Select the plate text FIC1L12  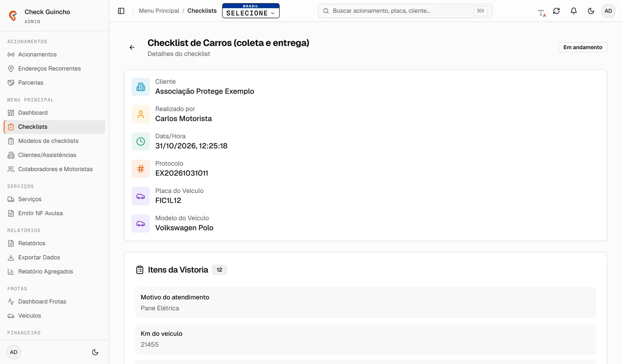(168, 200)
